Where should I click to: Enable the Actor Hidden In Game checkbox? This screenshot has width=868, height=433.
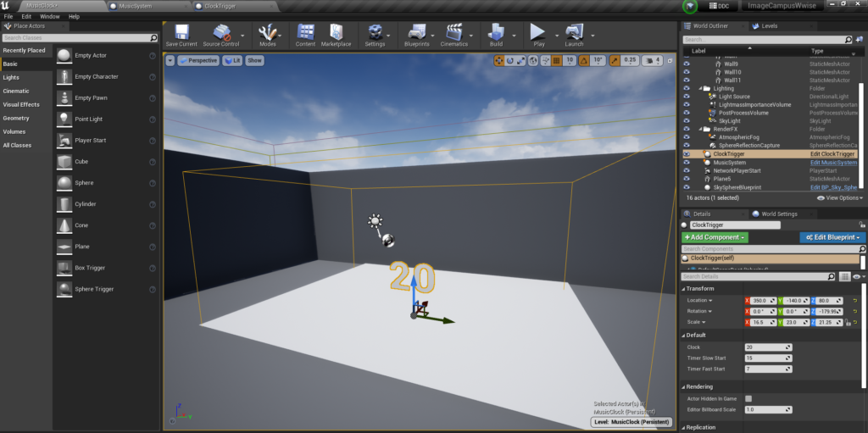pyautogui.click(x=748, y=398)
